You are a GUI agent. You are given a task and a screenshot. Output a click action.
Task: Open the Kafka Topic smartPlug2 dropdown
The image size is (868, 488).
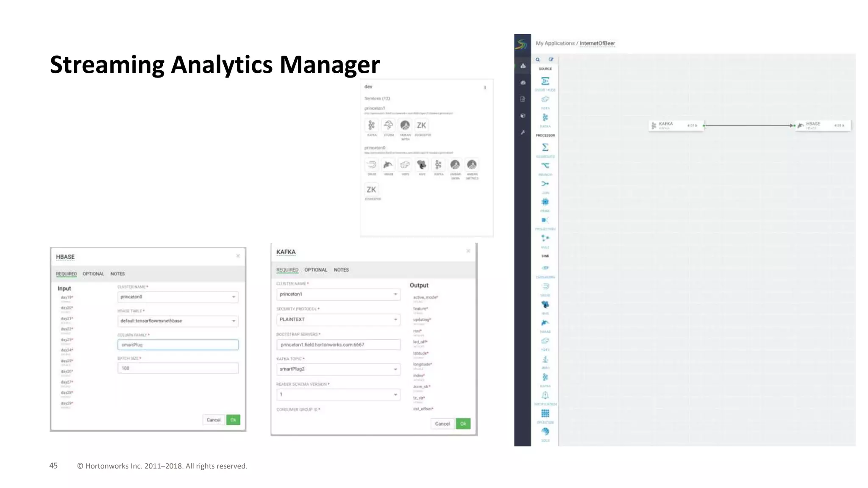[x=338, y=369]
